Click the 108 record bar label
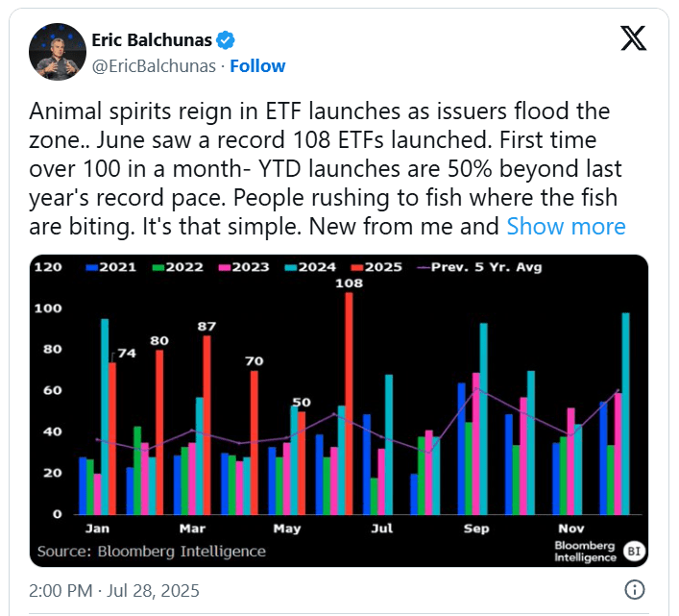 (x=349, y=284)
